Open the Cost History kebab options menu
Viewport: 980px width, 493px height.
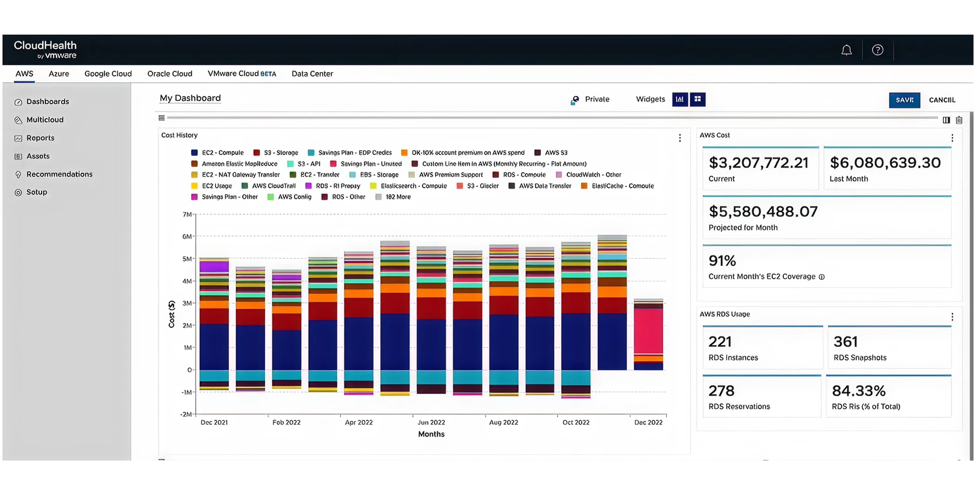coord(680,138)
